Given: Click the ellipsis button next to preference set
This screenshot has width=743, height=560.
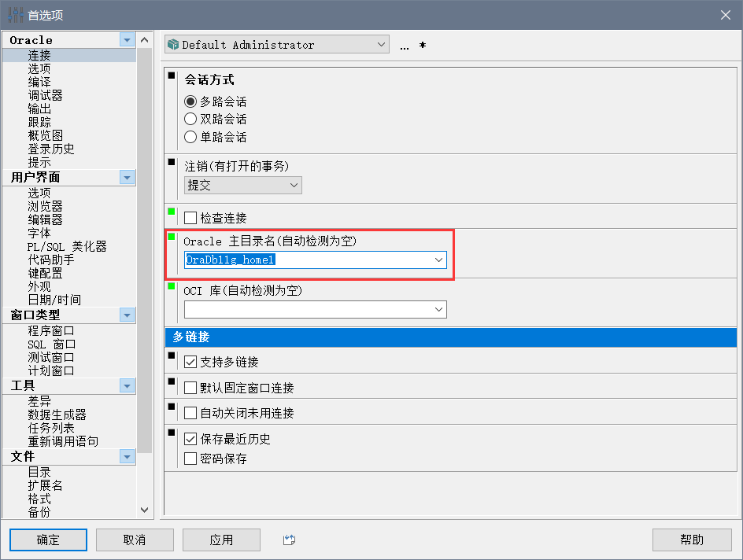Looking at the screenshot, I should click(405, 46).
